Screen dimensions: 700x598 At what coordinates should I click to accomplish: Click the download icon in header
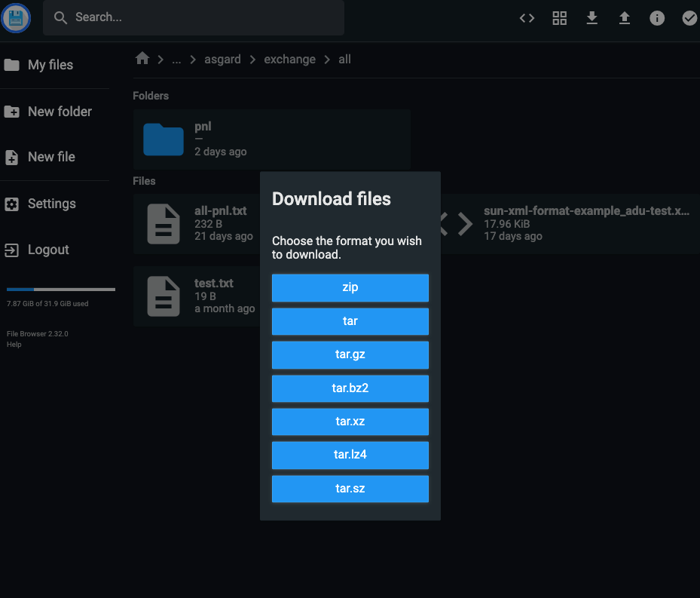tap(591, 18)
